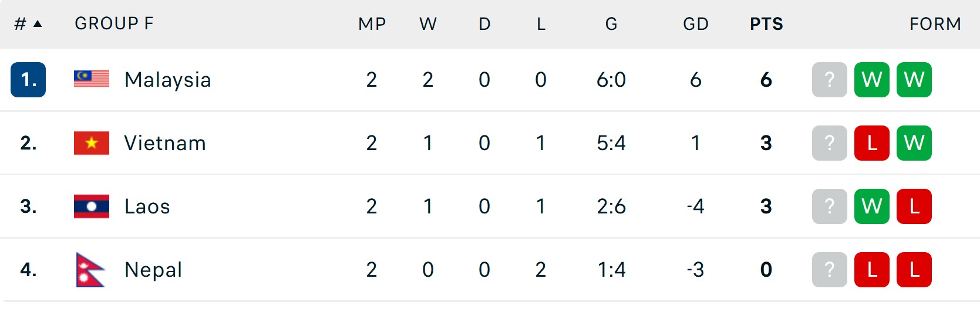Click the Nepal flag icon
980x309 pixels.
click(90, 270)
